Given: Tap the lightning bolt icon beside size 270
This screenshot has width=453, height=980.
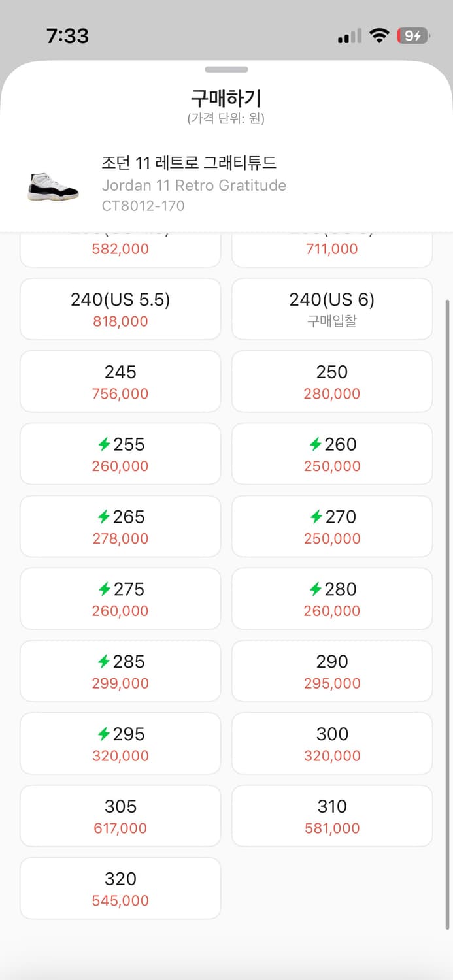Looking at the screenshot, I should [x=316, y=517].
